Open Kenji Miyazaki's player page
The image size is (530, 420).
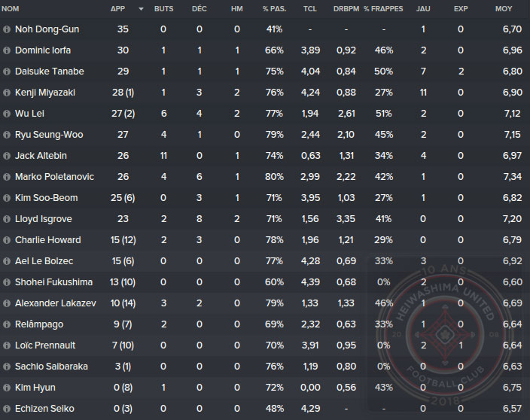coord(50,93)
